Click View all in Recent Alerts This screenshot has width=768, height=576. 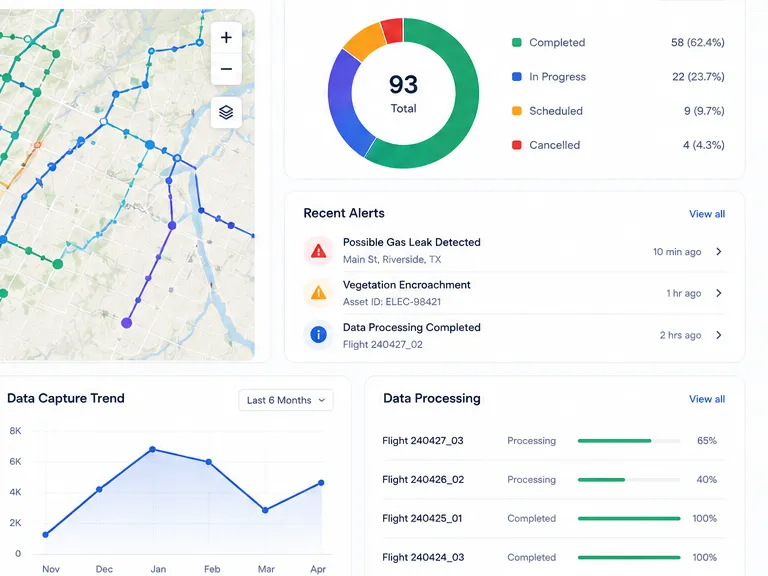pos(707,214)
